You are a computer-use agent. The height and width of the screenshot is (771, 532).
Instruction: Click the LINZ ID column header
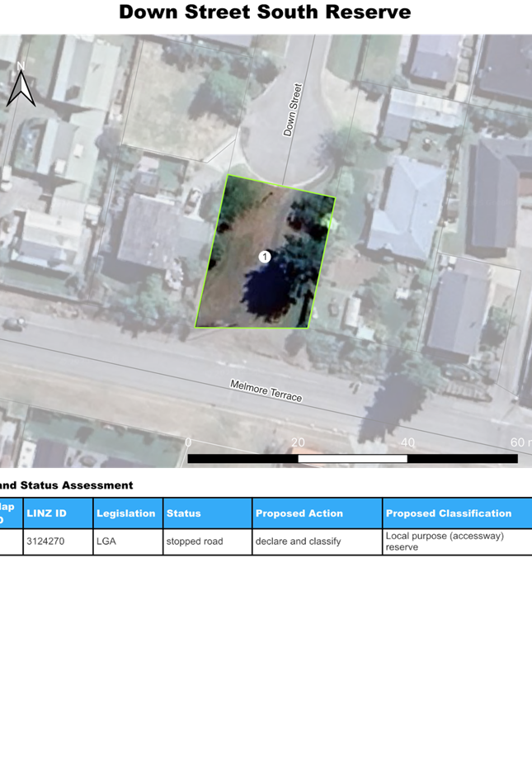tap(46, 513)
